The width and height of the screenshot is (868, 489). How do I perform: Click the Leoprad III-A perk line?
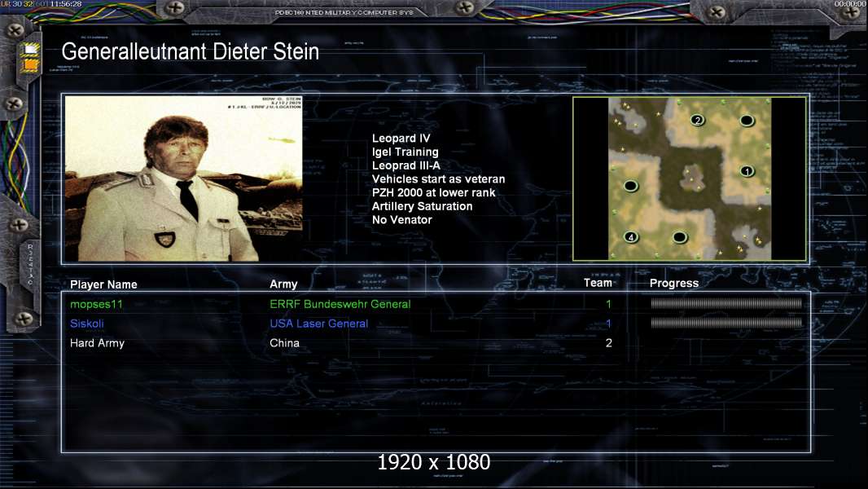tap(406, 165)
